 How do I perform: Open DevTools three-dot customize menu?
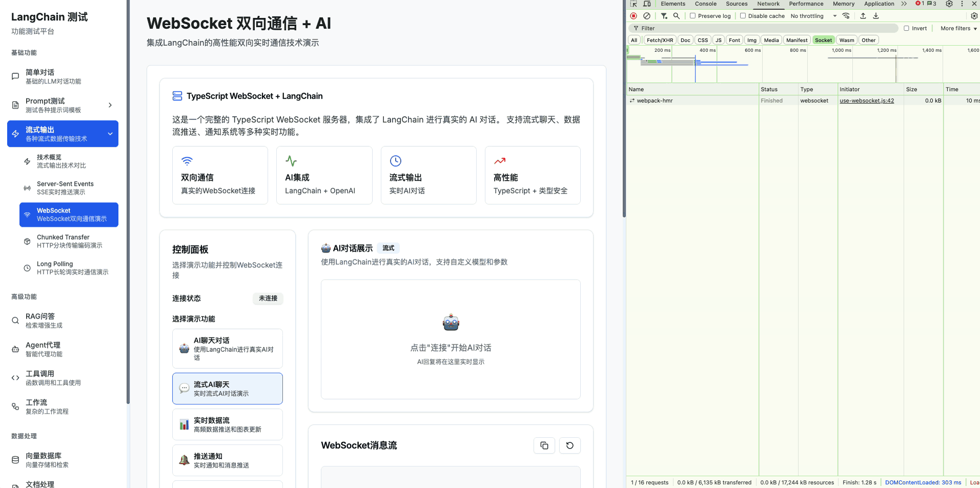tap(962, 4)
